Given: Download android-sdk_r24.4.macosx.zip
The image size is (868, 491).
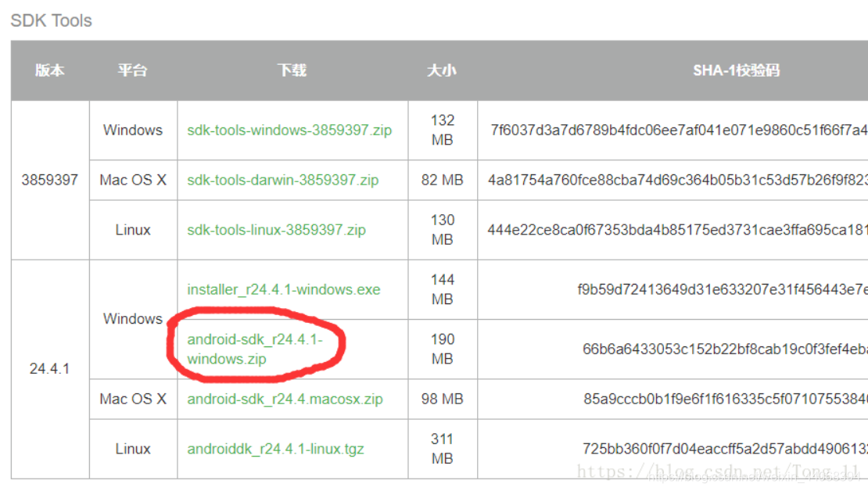Looking at the screenshot, I should [x=285, y=399].
